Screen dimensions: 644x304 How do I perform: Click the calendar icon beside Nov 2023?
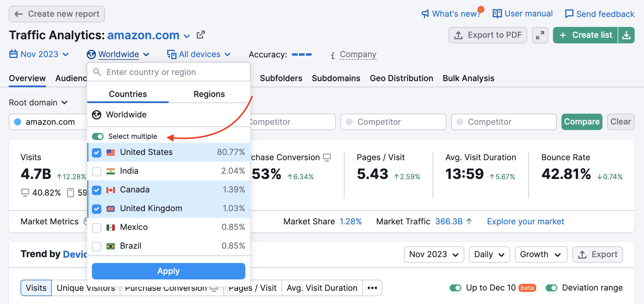click(x=13, y=54)
